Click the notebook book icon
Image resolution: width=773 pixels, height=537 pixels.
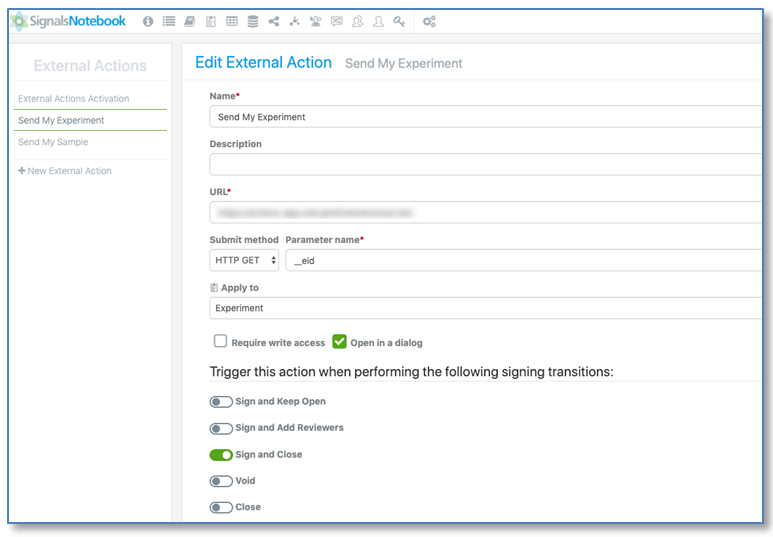point(190,21)
